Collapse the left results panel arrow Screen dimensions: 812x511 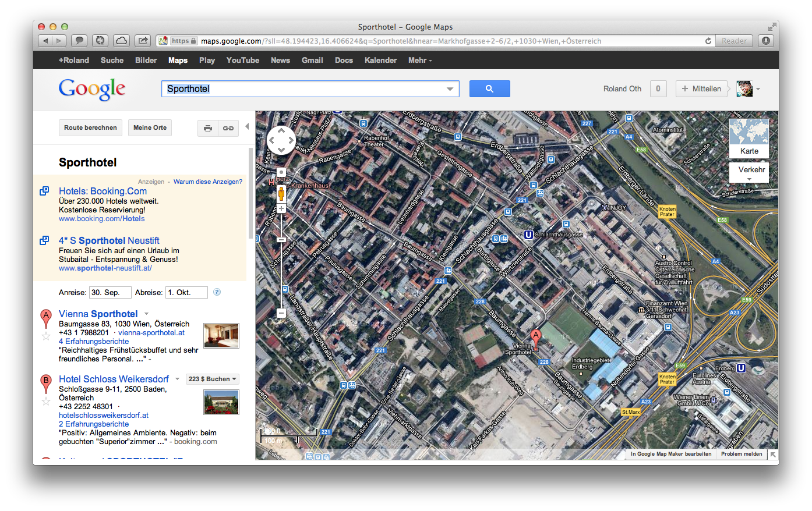(247, 126)
